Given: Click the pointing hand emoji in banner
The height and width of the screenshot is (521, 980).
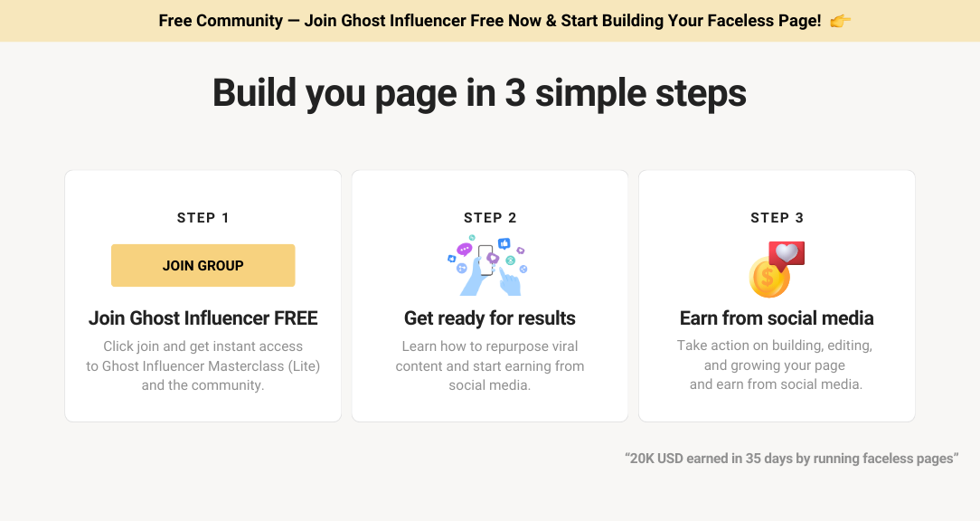Looking at the screenshot, I should click(840, 22).
